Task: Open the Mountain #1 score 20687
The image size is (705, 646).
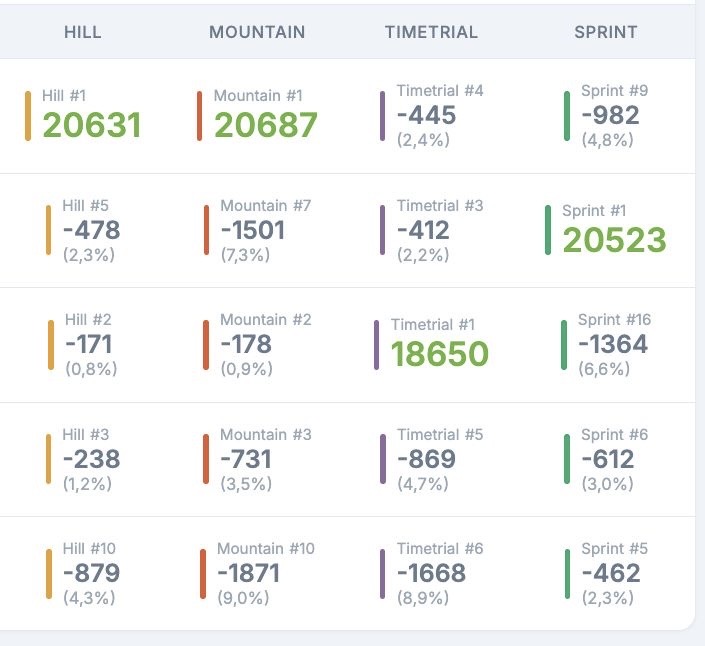Action: pyautogui.click(x=265, y=125)
